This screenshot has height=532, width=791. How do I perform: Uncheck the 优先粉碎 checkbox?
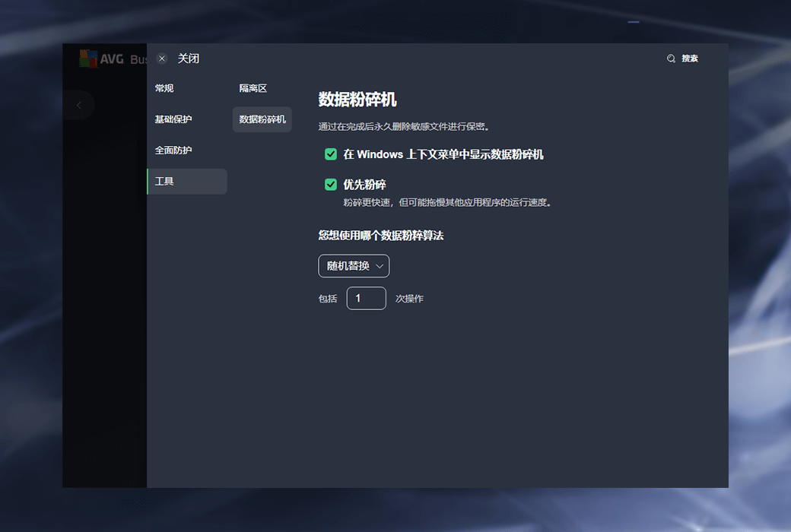(x=331, y=185)
